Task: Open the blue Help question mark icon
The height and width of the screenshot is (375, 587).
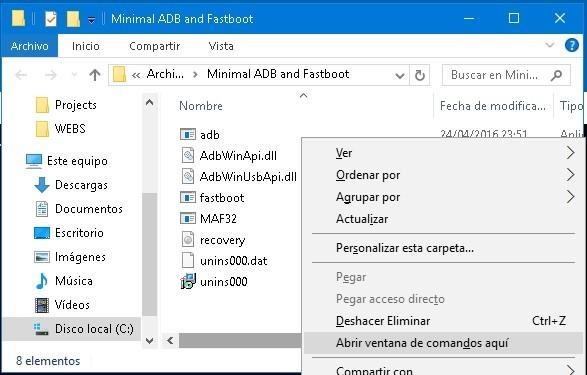Action: click(x=572, y=45)
